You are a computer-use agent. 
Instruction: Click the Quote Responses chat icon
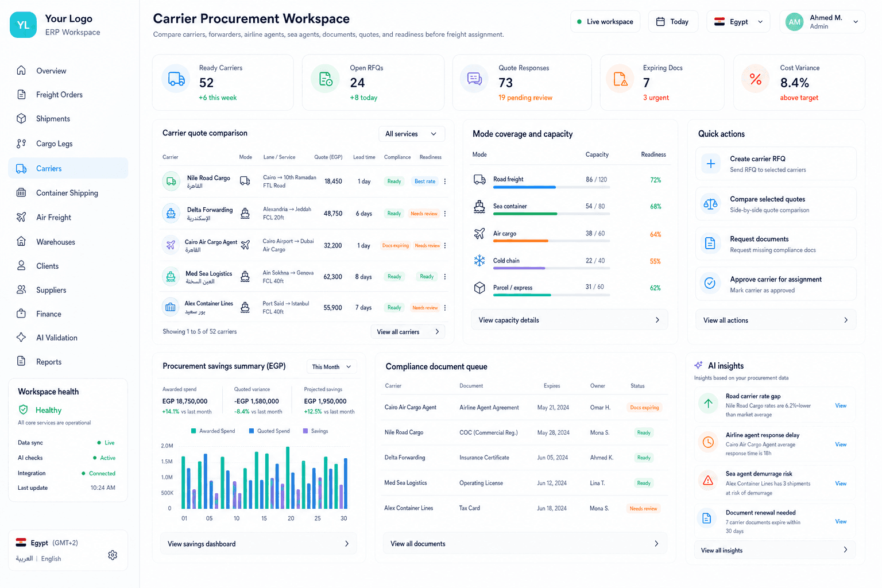pyautogui.click(x=474, y=79)
